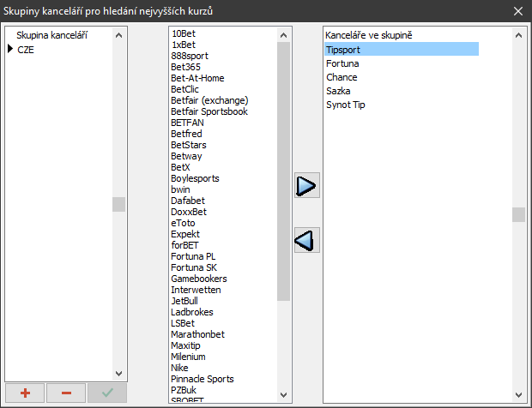Click up arrow of group list scrollbar

pos(118,35)
